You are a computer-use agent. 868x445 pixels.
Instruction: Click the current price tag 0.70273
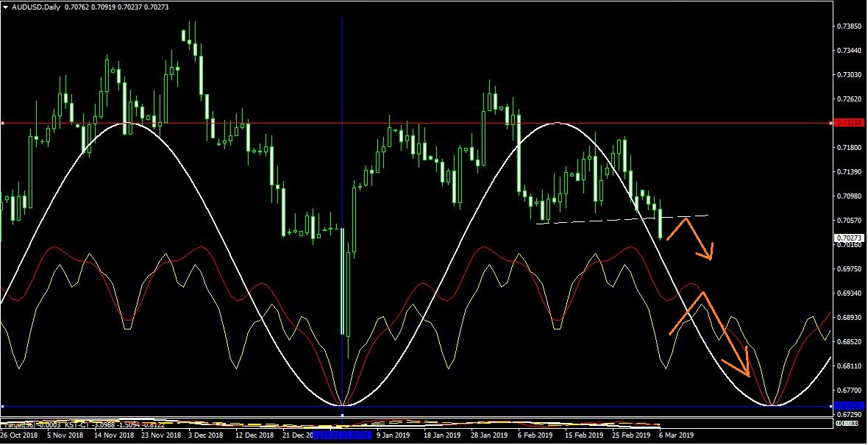(849, 238)
